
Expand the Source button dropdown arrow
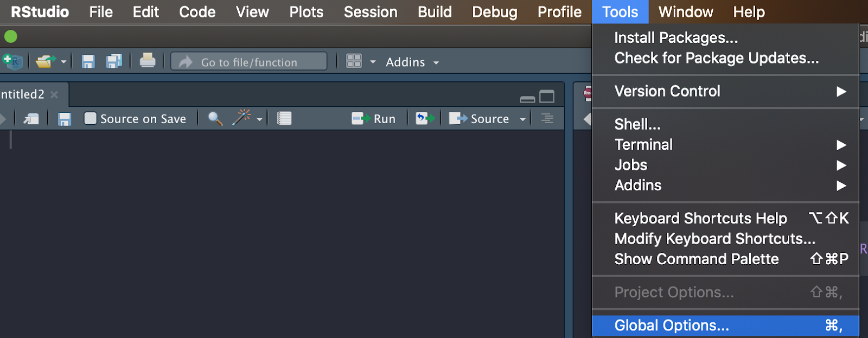click(523, 119)
